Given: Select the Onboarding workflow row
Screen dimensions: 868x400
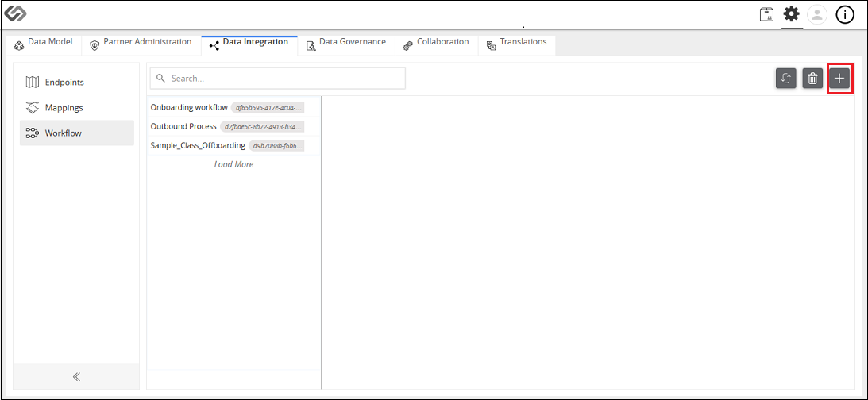Looking at the screenshot, I should click(233, 107).
